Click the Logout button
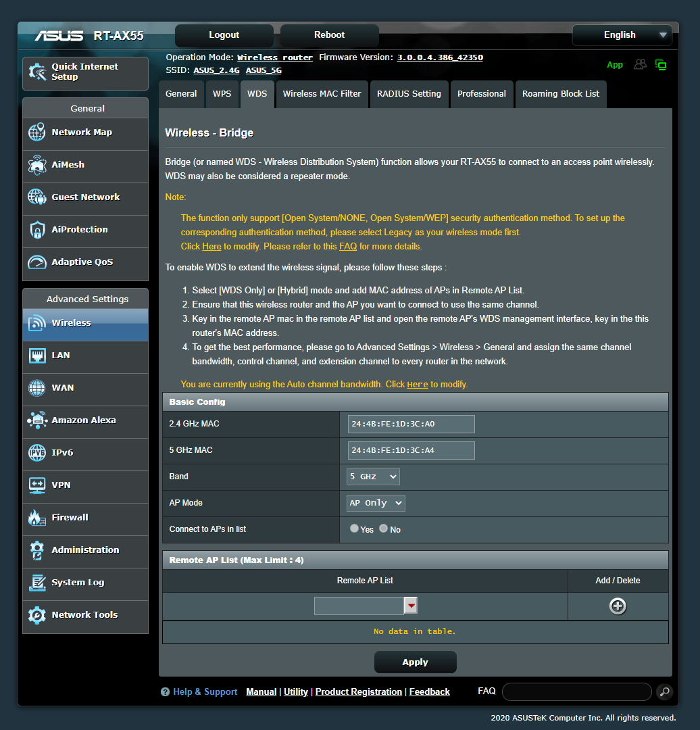 (x=224, y=35)
